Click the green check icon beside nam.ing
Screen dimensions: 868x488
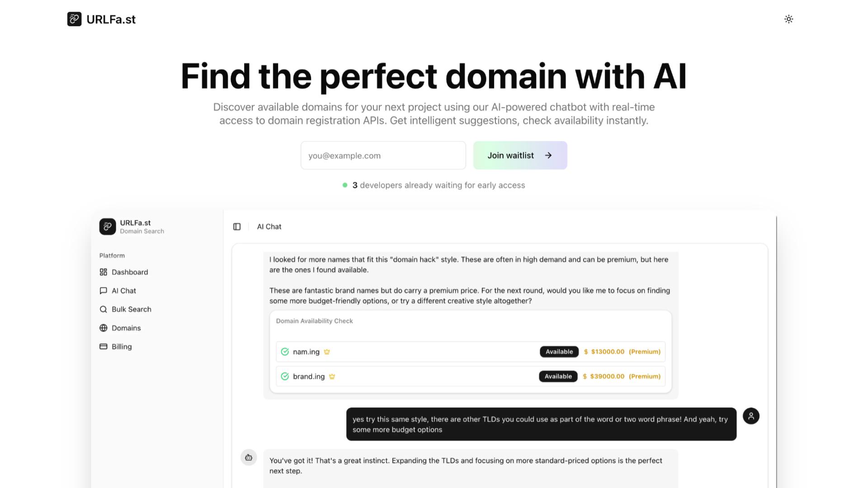click(285, 352)
